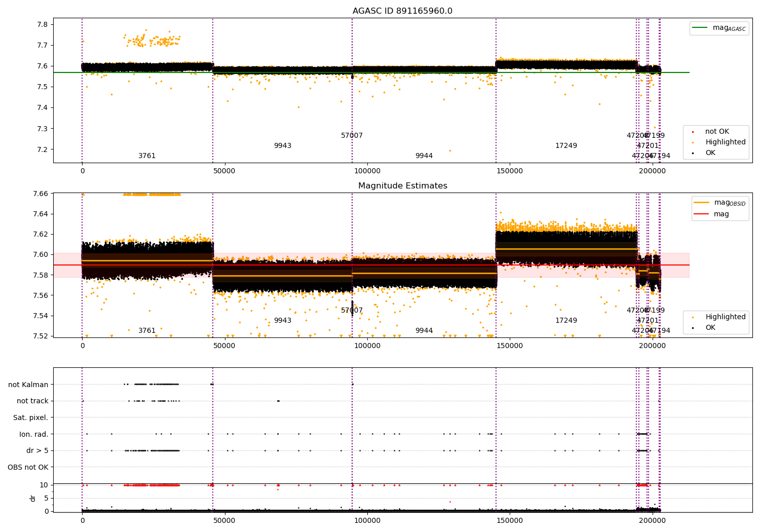The width and height of the screenshot is (760, 532).
Task: Click OBSID label 9944 in the Magnitude Estimates plot
Action: 424,331
